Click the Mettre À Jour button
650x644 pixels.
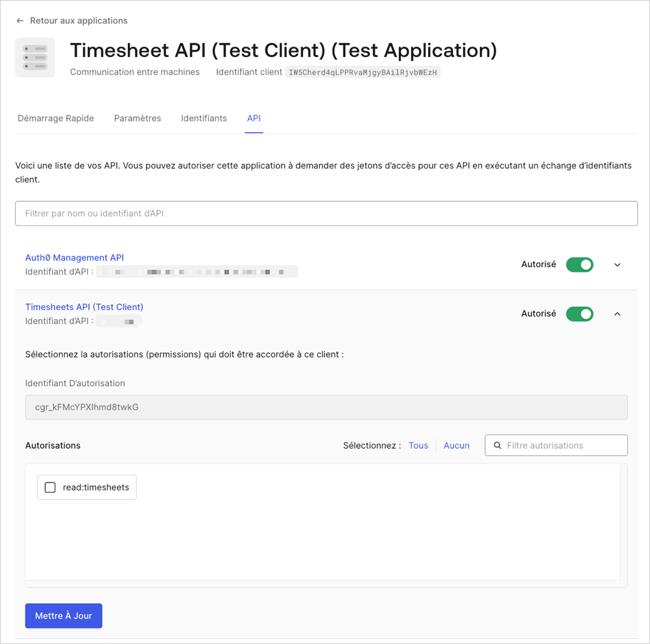click(x=64, y=616)
